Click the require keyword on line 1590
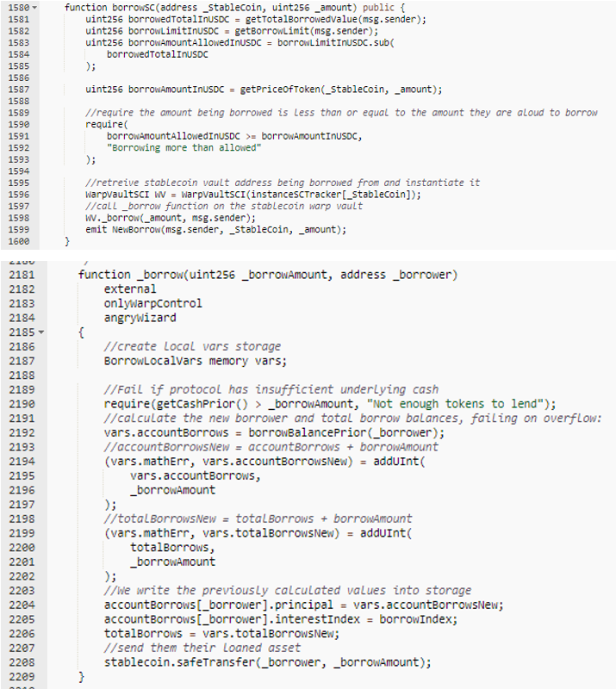This screenshot has height=689, width=616. pos(104,124)
